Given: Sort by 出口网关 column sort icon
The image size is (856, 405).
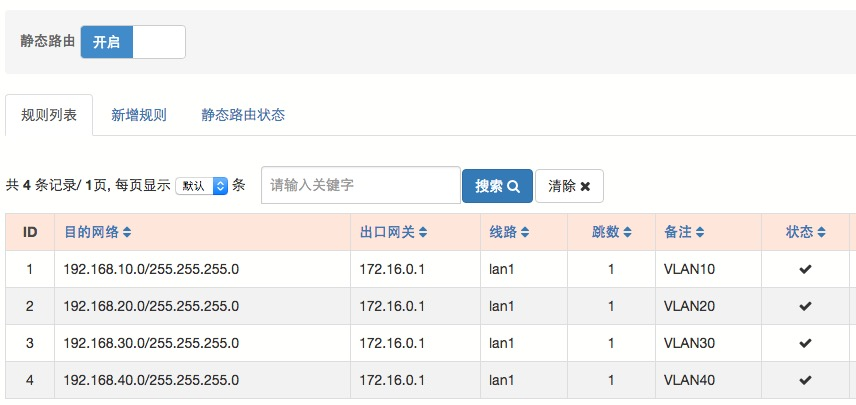Looking at the screenshot, I should pos(423,232).
